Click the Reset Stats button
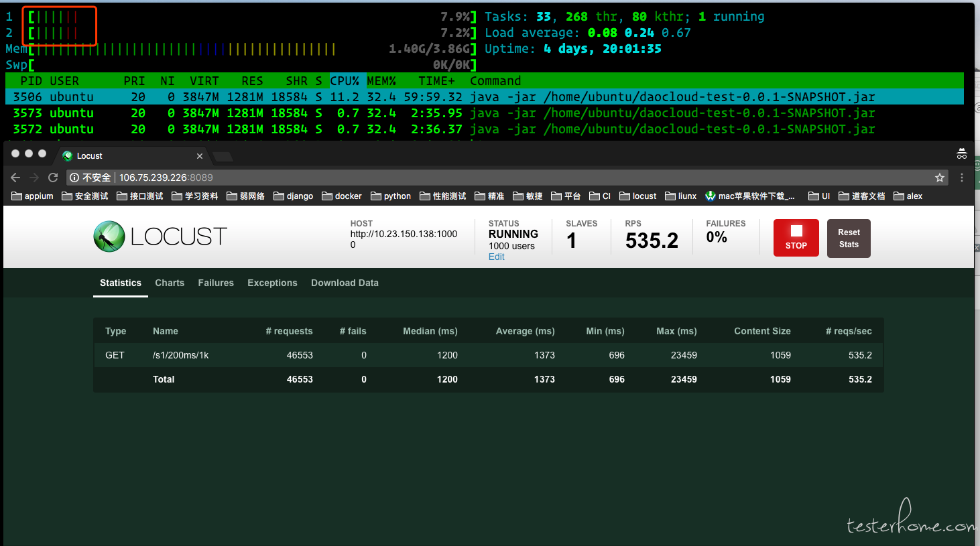Viewport: 980px width, 546px height. pyautogui.click(x=849, y=238)
